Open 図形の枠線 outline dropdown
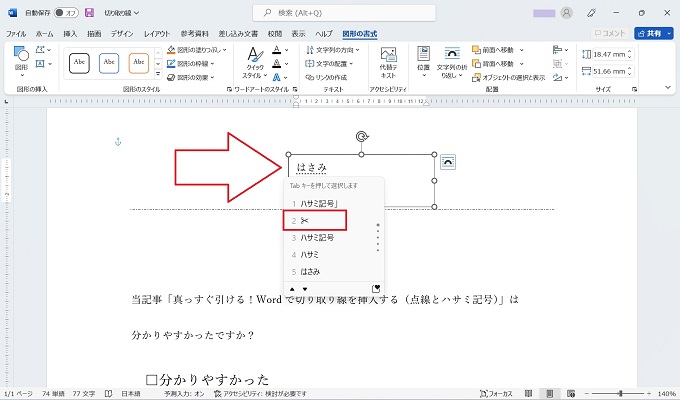 191,64
